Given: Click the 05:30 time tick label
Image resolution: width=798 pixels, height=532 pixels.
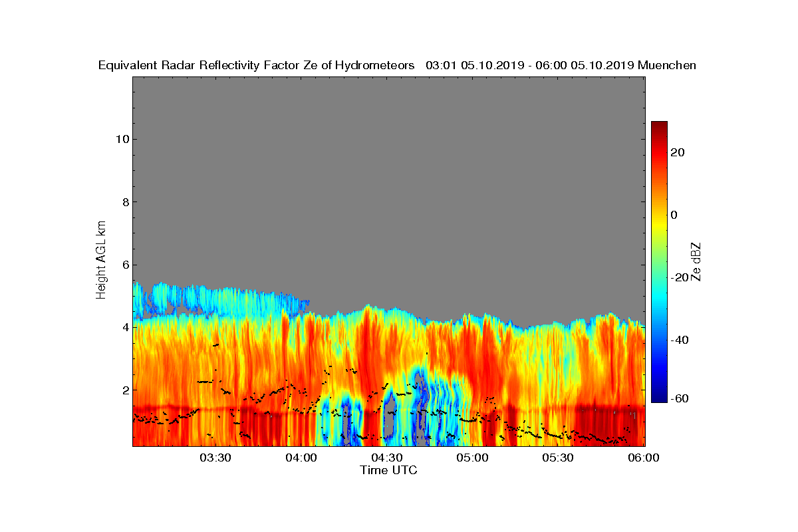Looking at the screenshot, I should click(559, 458).
